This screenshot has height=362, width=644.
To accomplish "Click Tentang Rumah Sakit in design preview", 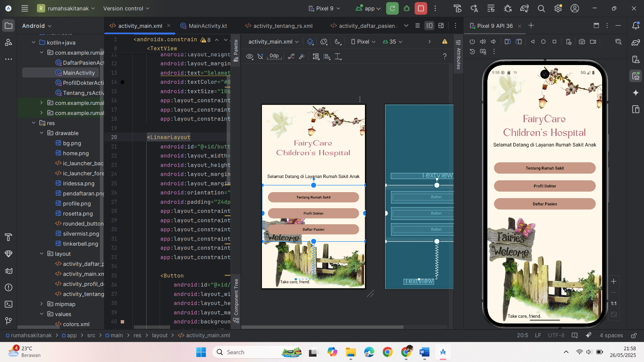I will pyautogui.click(x=313, y=197).
